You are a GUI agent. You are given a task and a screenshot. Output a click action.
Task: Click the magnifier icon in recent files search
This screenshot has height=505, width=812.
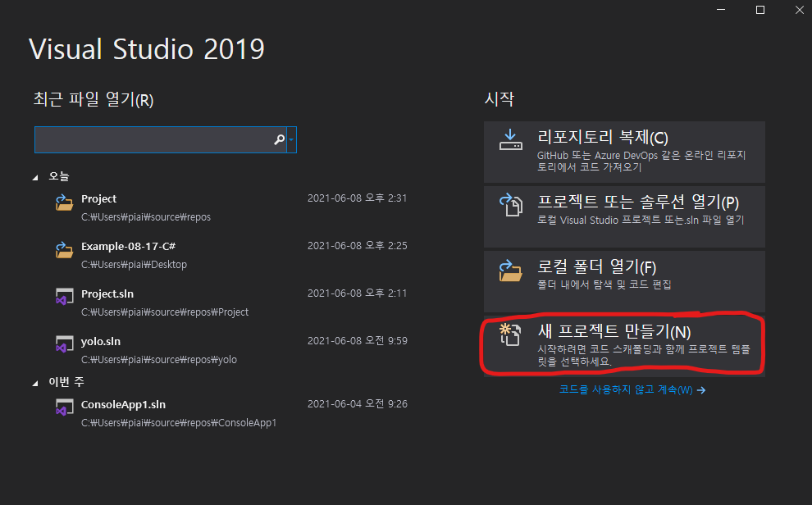pos(279,139)
